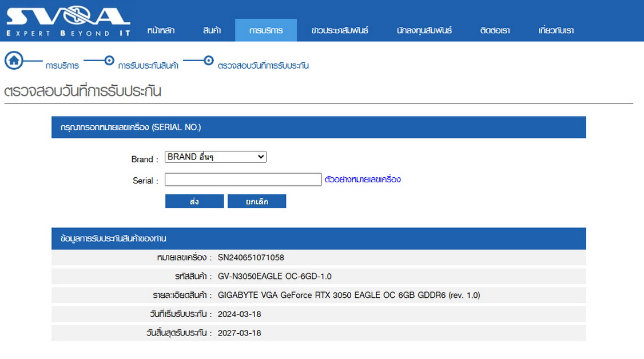644x359 pixels.
Task: Open ตัวอย่างหมายเลขเครื่อง example link
Action: tap(363, 179)
